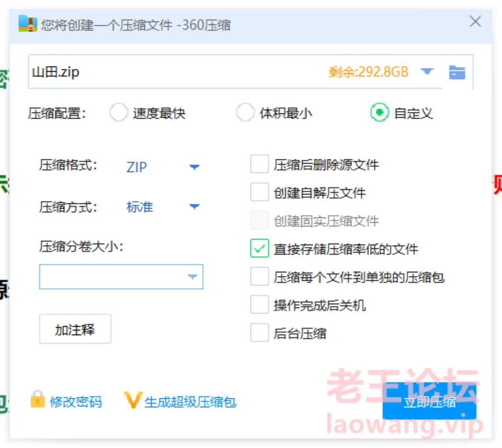
Task: Close the 360压缩 dialog window
Action: tap(475, 22)
